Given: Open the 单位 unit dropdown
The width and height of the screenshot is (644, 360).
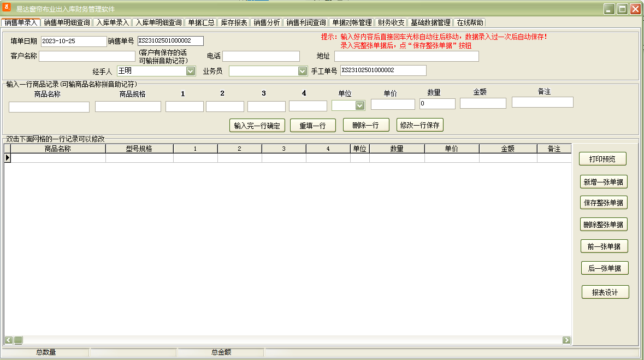Looking at the screenshot, I should coord(359,105).
